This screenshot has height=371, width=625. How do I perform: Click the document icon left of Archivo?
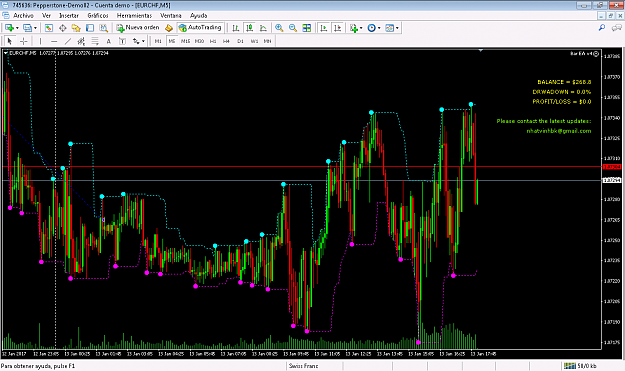6,15
